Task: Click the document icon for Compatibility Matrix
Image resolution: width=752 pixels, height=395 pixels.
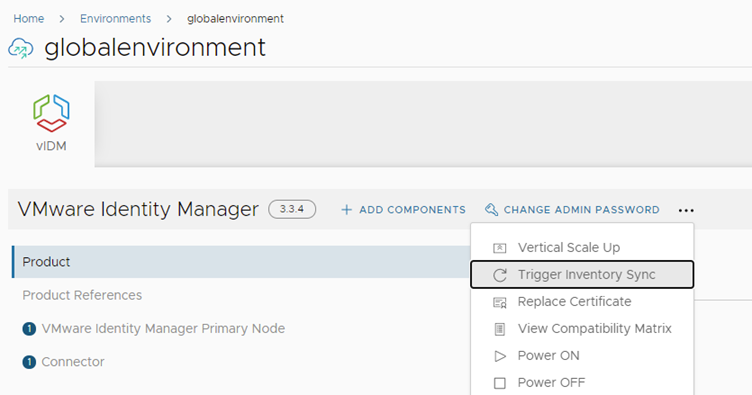Action: [x=500, y=329]
